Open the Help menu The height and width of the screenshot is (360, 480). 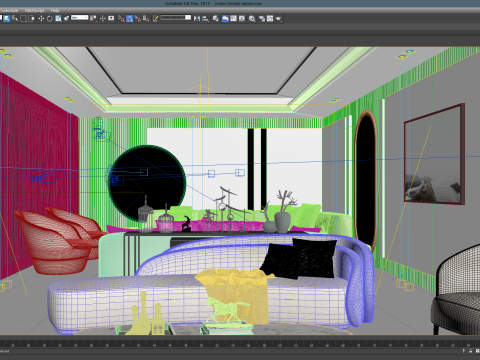pos(55,10)
